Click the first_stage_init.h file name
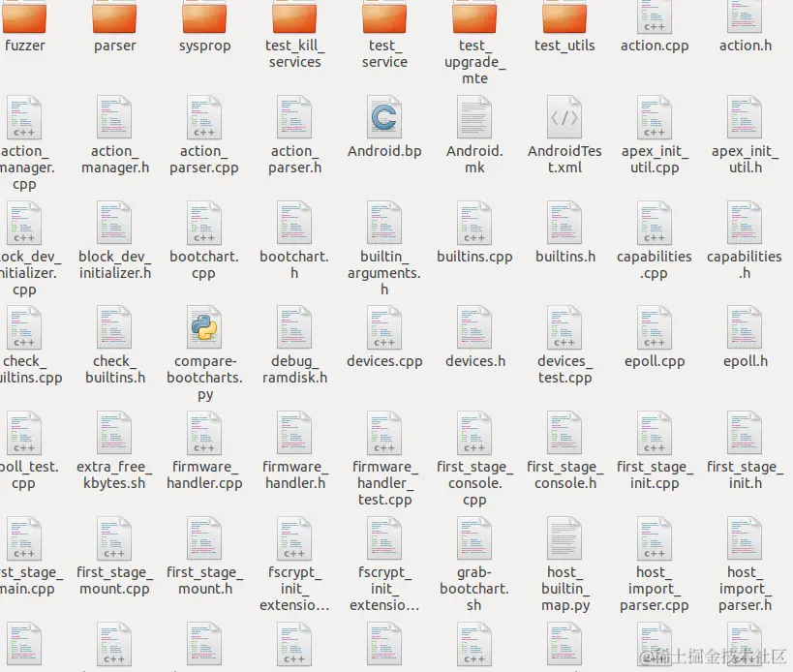This screenshot has width=793, height=672. [745, 474]
